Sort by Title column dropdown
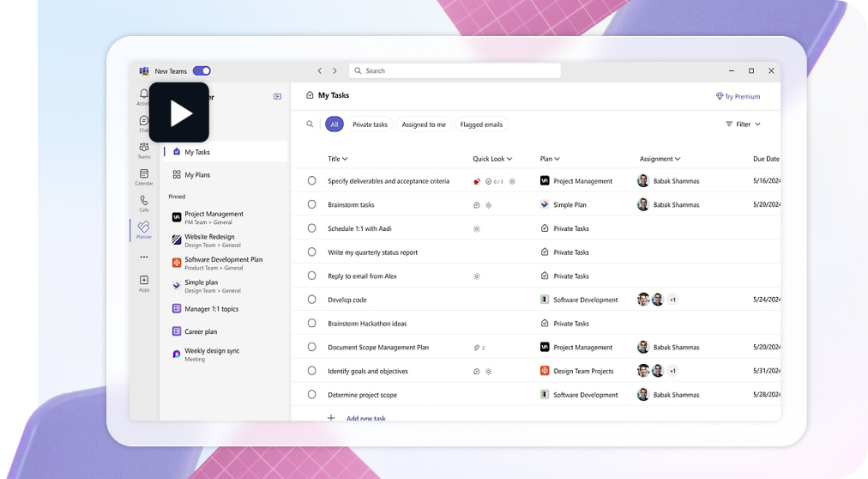Screen dimensions: 868x479 tap(338, 158)
